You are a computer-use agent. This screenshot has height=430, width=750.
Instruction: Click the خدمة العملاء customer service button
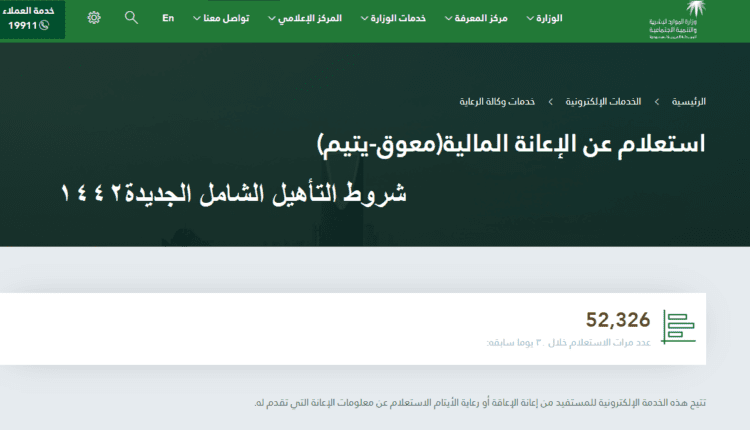(x=33, y=19)
